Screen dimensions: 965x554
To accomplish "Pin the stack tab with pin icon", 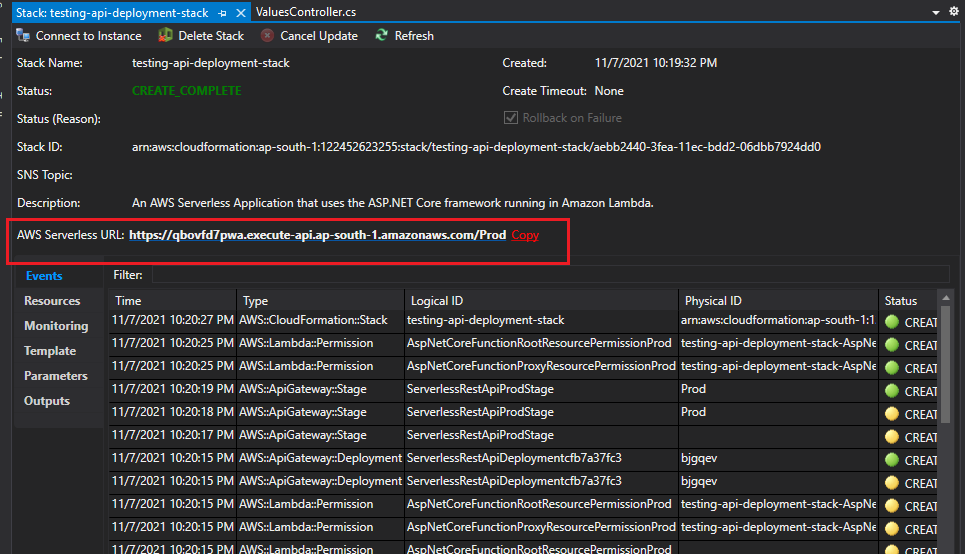I will [x=222, y=12].
